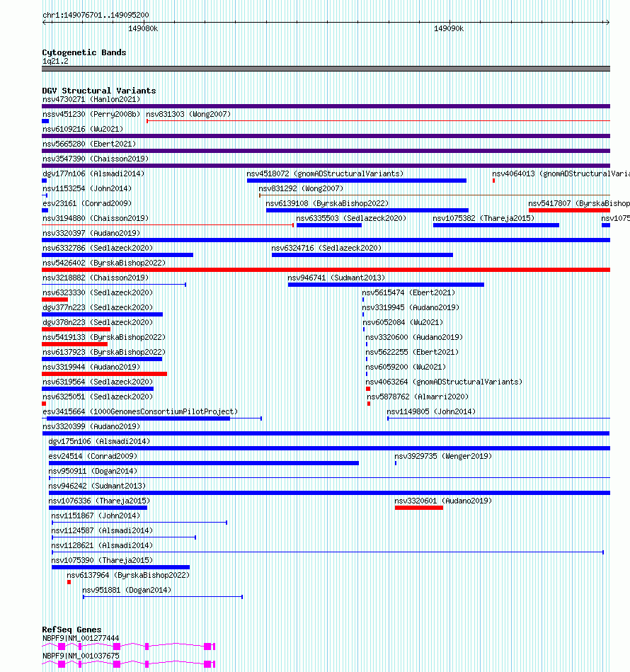
Task: Click nsv3320397 (Audano2019) label
Action: 91,234
